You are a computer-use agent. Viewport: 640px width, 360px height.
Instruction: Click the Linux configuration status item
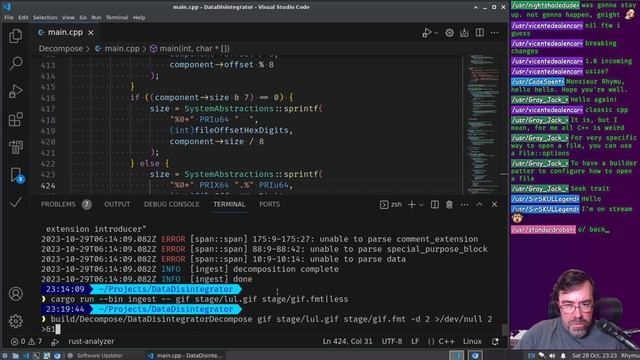click(472, 341)
